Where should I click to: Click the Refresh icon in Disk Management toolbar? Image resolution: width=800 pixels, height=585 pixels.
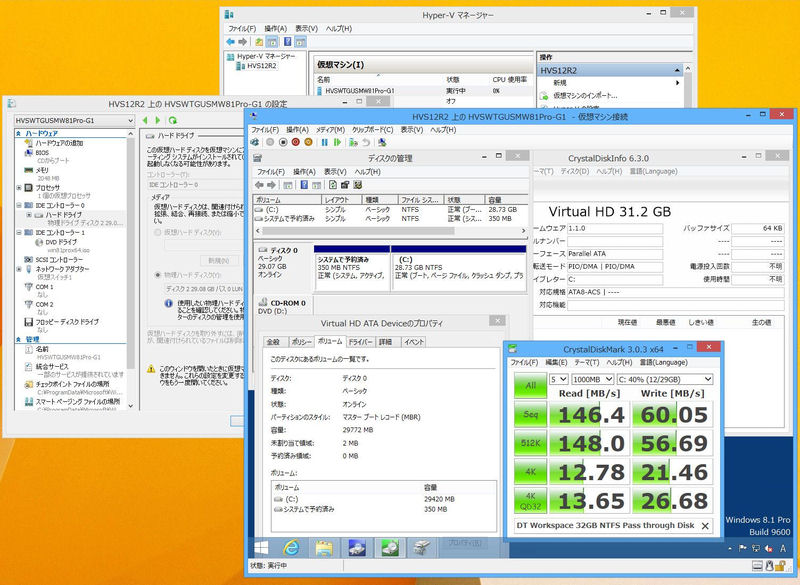[x=333, y=185]
